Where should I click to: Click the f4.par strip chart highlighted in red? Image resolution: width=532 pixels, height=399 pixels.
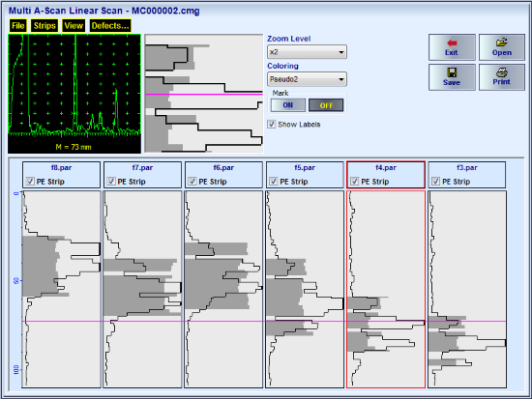[x=386, y=289]
